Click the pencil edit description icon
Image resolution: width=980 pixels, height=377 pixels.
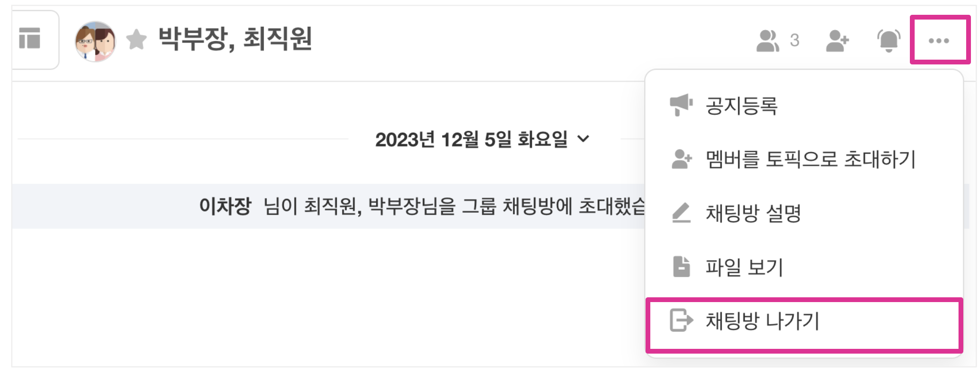point(681,213)
